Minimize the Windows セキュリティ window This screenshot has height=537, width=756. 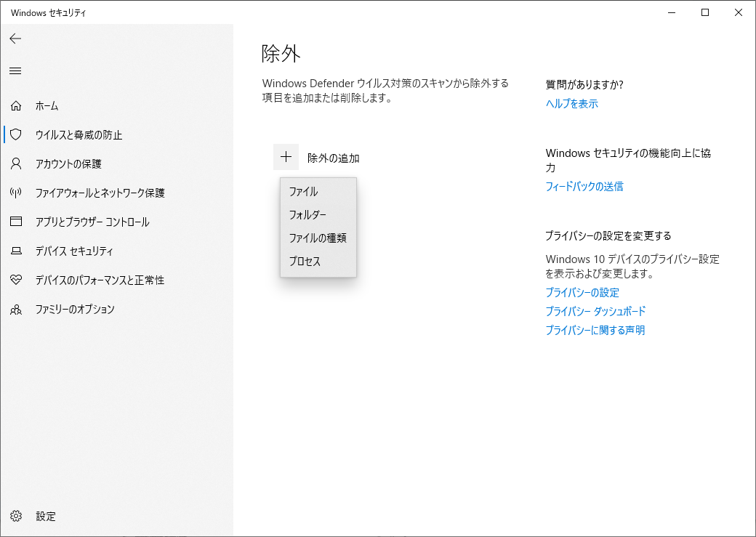(672, 12)
